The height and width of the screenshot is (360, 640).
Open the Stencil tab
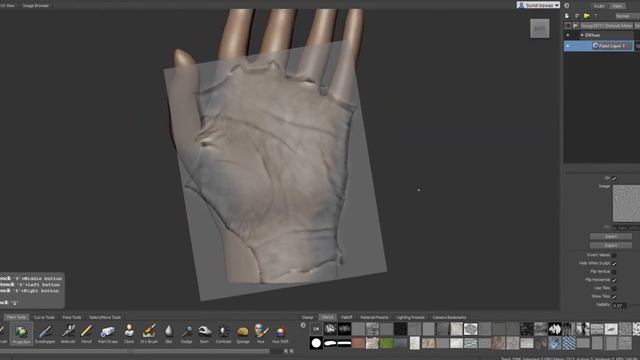coord(327,317)
